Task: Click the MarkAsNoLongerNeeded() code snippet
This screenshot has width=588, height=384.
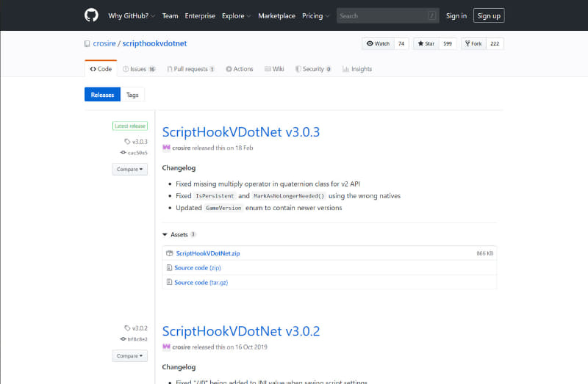Action: coord(289,196)
